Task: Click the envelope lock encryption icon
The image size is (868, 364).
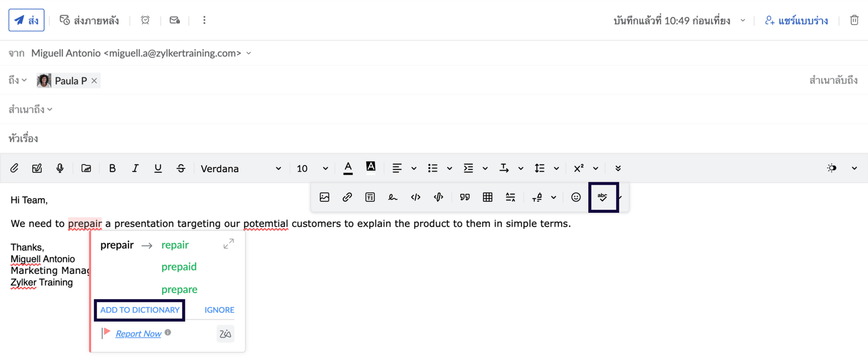Action: coord(175,20)
